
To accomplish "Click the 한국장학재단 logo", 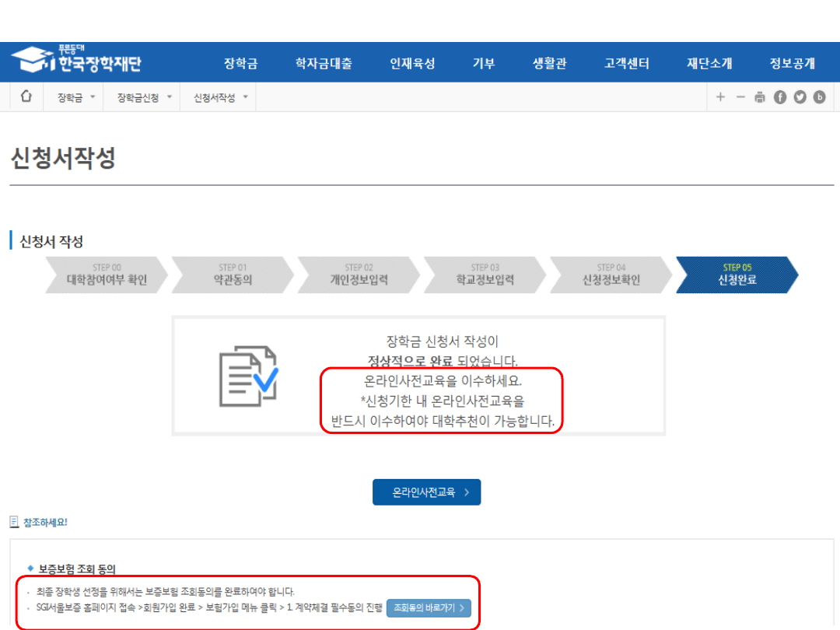I will (x=76, y=61).
